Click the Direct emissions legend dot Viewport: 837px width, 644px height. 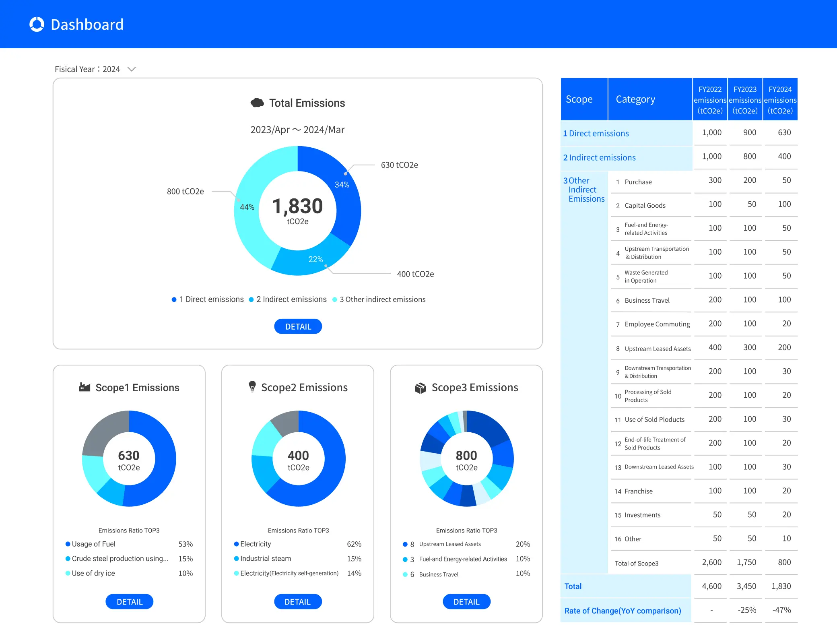174,299
